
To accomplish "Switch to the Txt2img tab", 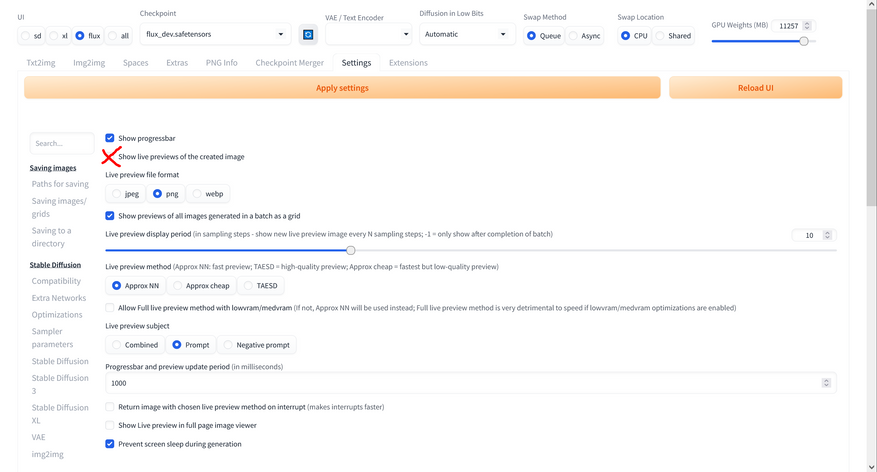I will click(41, 63).
